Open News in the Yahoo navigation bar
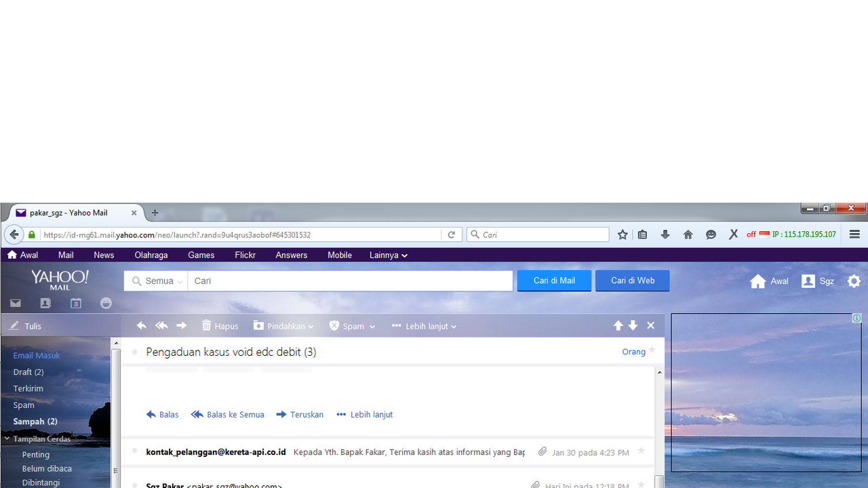Screen dimensions: 868x488 [104, 256]
